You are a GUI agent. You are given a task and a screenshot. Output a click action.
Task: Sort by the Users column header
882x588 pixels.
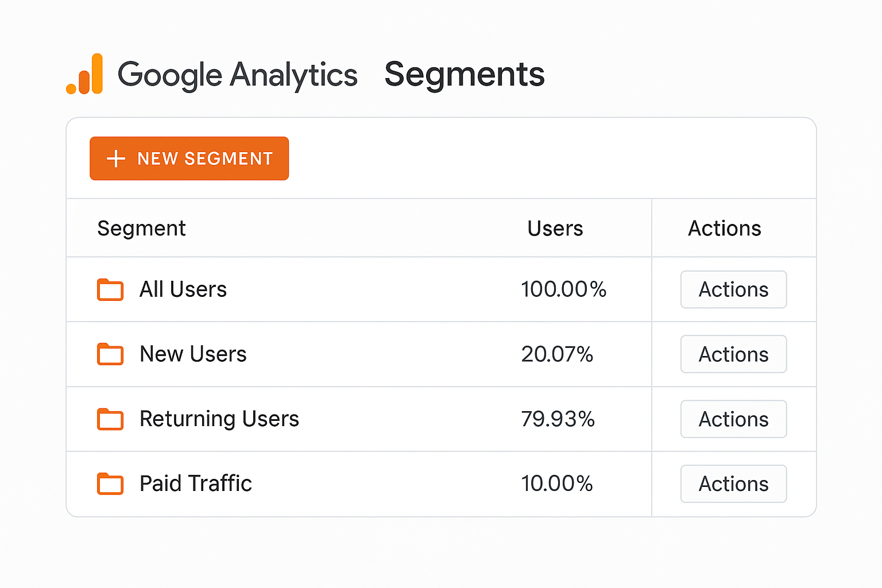pos(555,228)
